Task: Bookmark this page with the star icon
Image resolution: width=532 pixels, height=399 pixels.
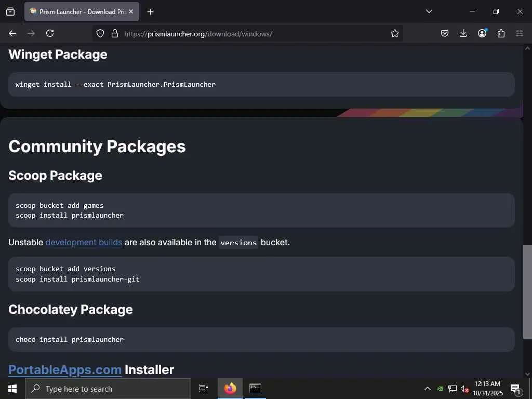Action: pos(395,33)
